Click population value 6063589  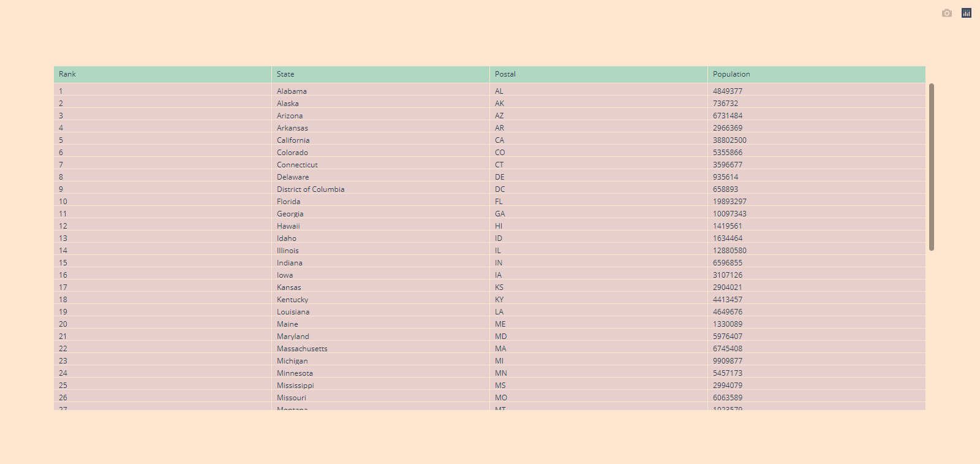728,398
